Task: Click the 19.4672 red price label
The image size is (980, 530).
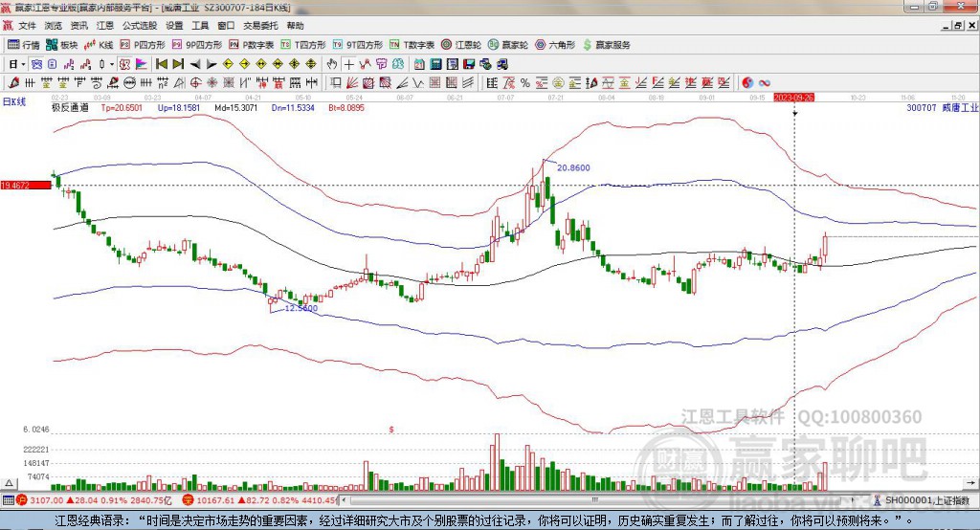Action: point(26,185)
